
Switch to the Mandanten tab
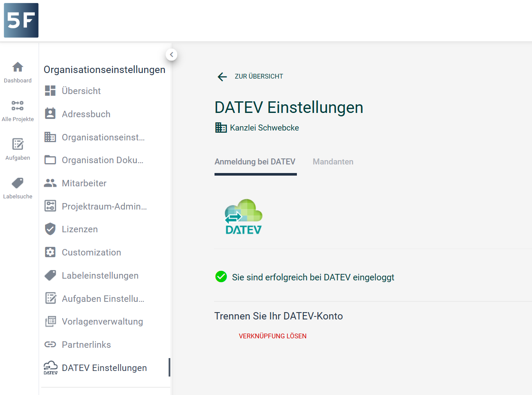333,162
